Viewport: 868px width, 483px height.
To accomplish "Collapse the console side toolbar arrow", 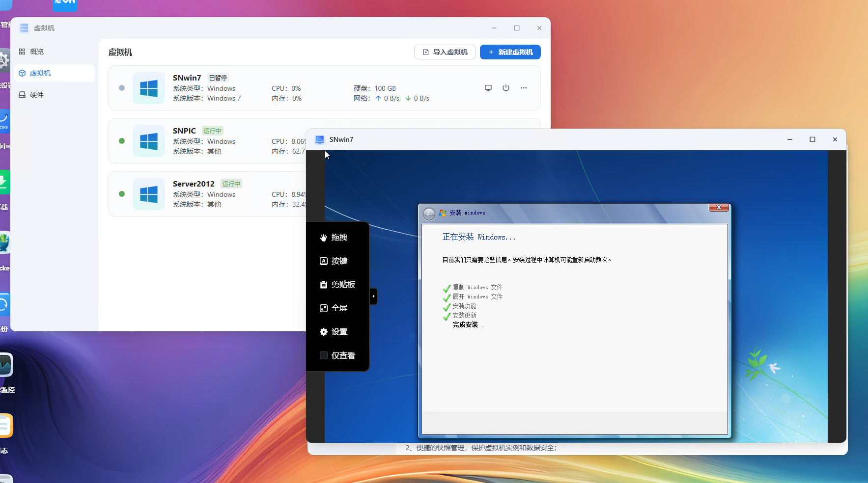I will [373, 296].
